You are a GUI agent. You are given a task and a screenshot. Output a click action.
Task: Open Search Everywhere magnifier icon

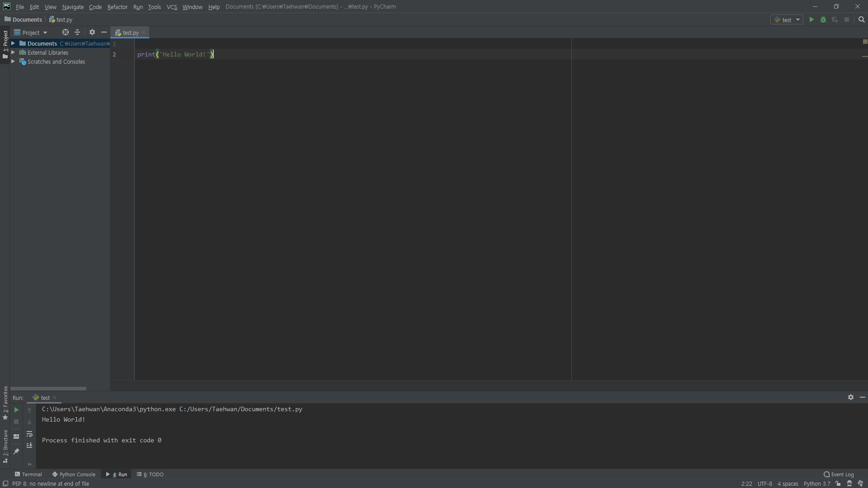pyautogui.click(x=861, y=20)
